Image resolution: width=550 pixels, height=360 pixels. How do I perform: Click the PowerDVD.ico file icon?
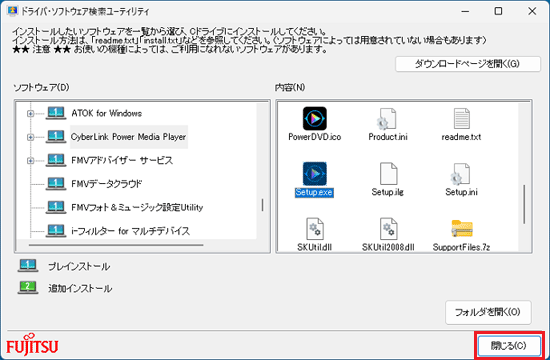(x=315, y=119)
